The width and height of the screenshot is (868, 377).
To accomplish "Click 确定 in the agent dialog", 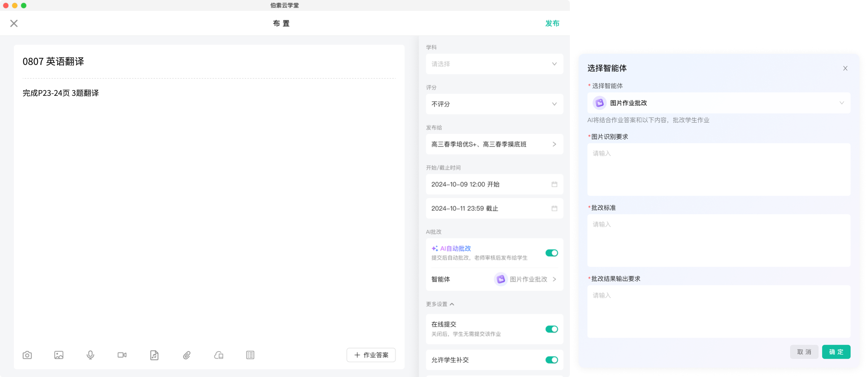I will 836,352.
